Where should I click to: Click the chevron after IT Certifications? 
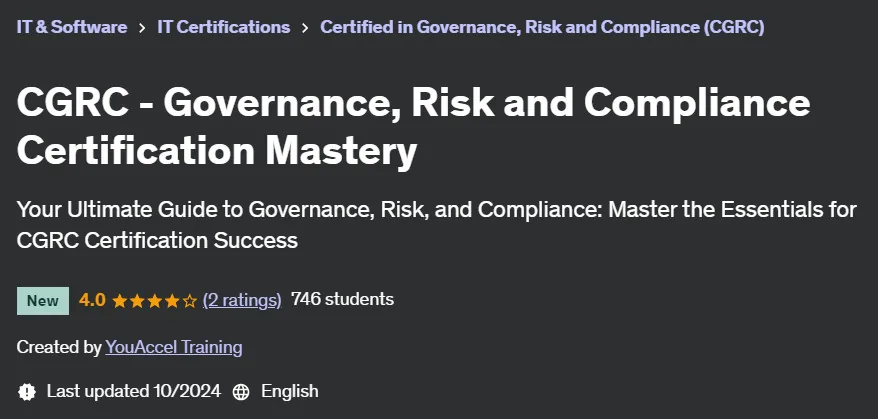(x=305, y=27)
